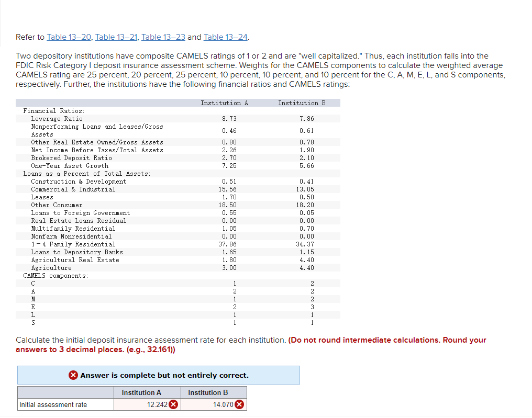Click the Net Income Before Taxes/Total Assets label
The image size is (532, 418).
point(97,150)
